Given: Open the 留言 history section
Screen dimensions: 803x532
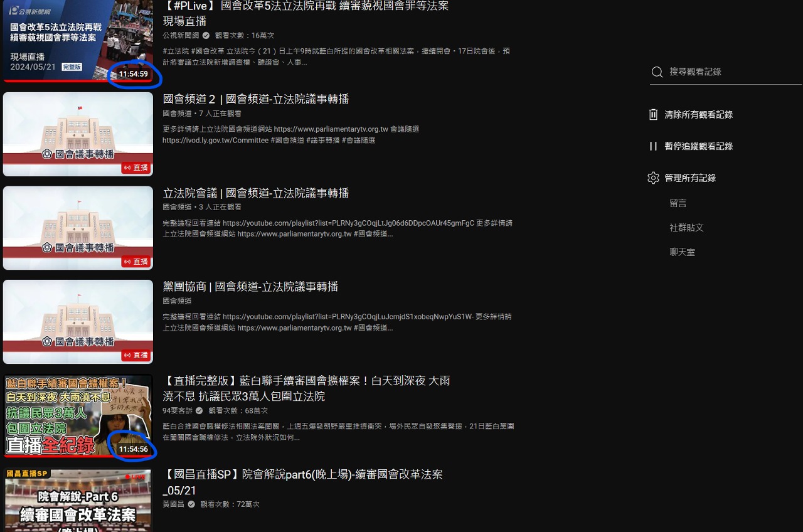Looking at the screenshot, I should (x=678, y=203).
